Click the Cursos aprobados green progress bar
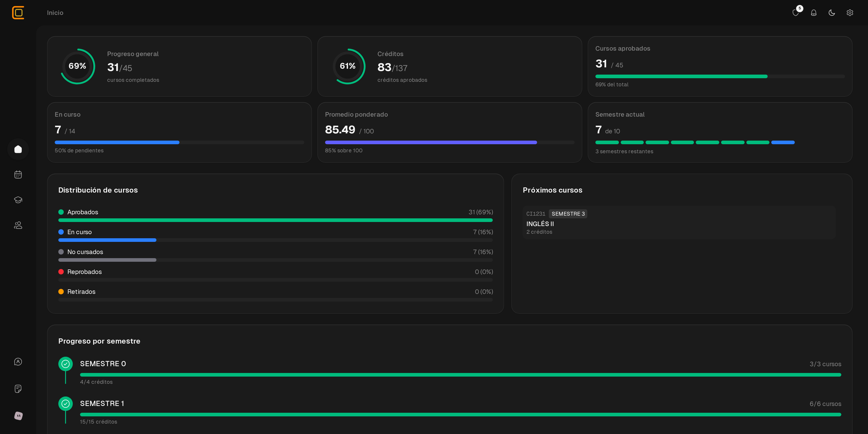Image resolution: width=868 pixels, height=434 pixels. [x=720, y=76]
